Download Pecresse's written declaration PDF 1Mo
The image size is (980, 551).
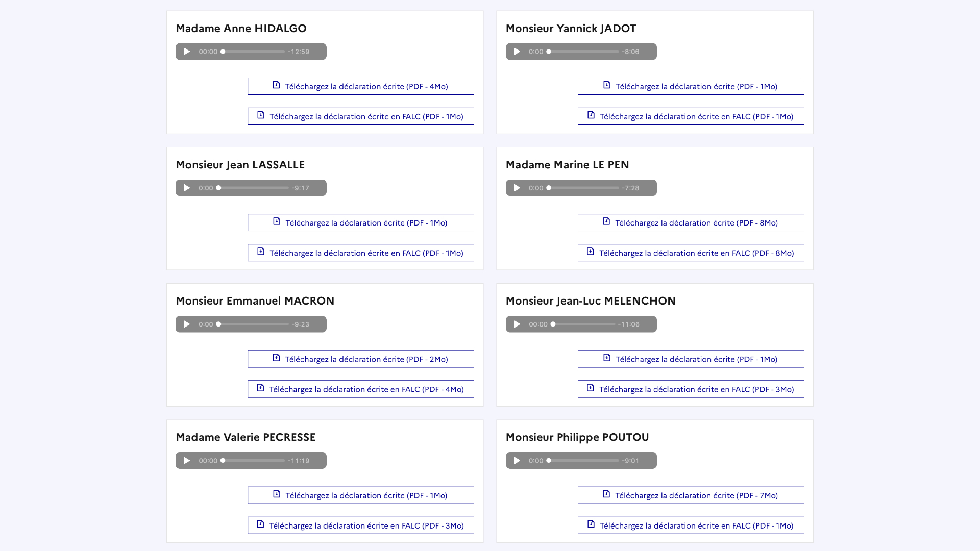tap(361, 495)
